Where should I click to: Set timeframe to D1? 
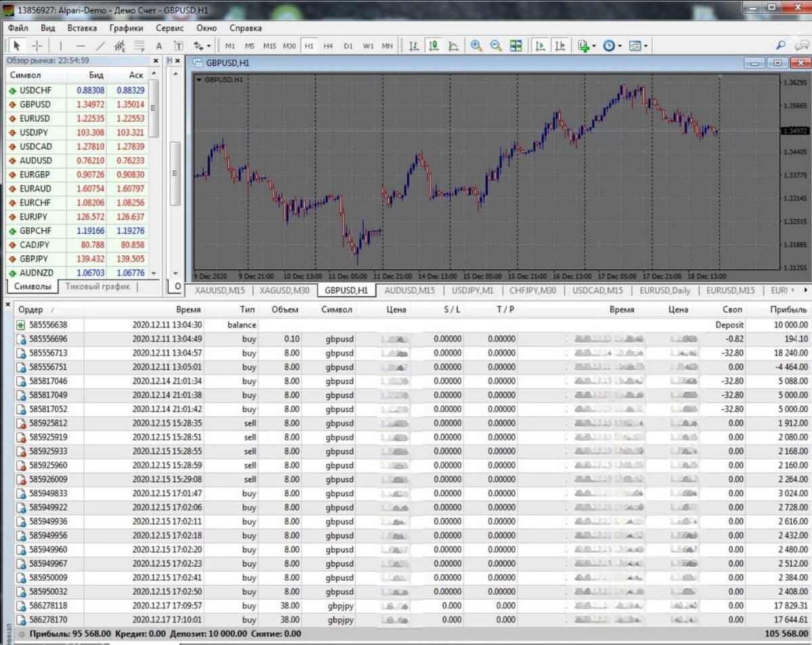[x=348, y=46]
